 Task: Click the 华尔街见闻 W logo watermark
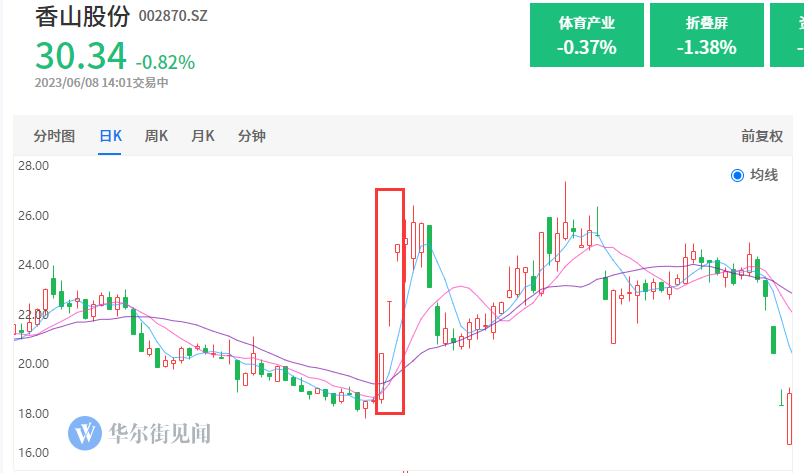pyautogui.click(x=85, y=433)
